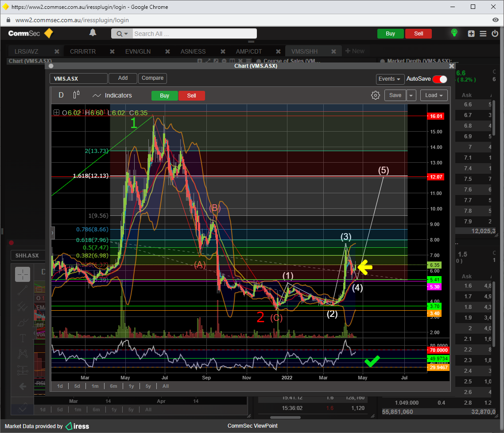This screenshot has width=504, height=433.
Task: Toggle the AutoSave switch
Action: pyautogui.click(x=440, y=79)
